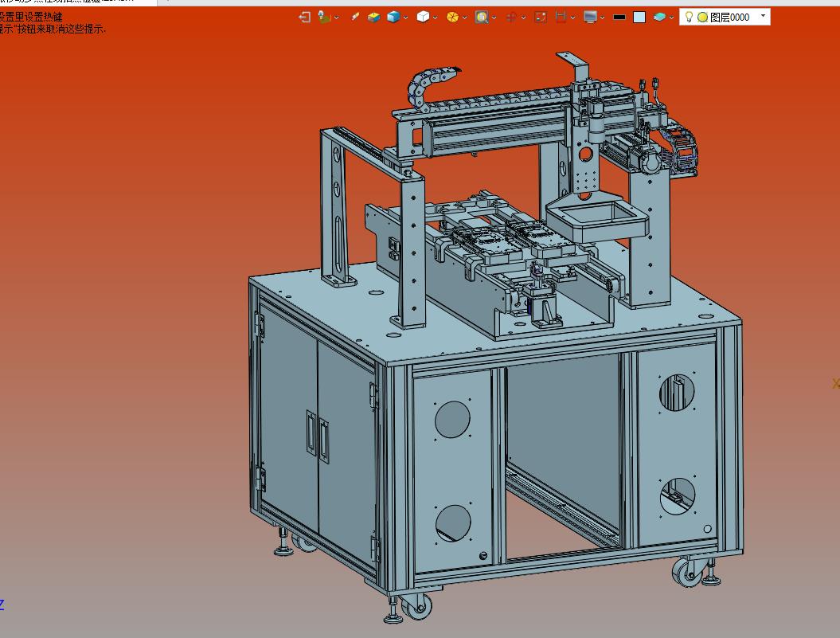Click the red dimension measure icon

(x=561, y=18)
